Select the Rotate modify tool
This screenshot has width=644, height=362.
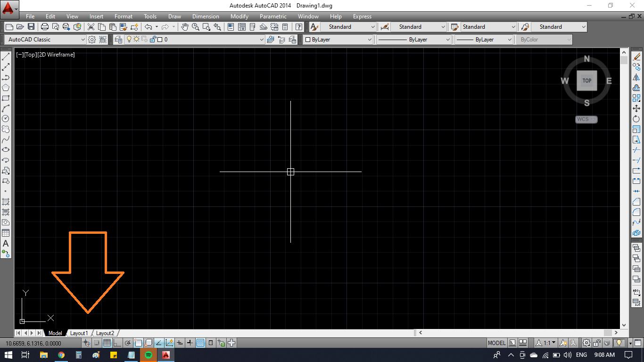click(636, 119)
